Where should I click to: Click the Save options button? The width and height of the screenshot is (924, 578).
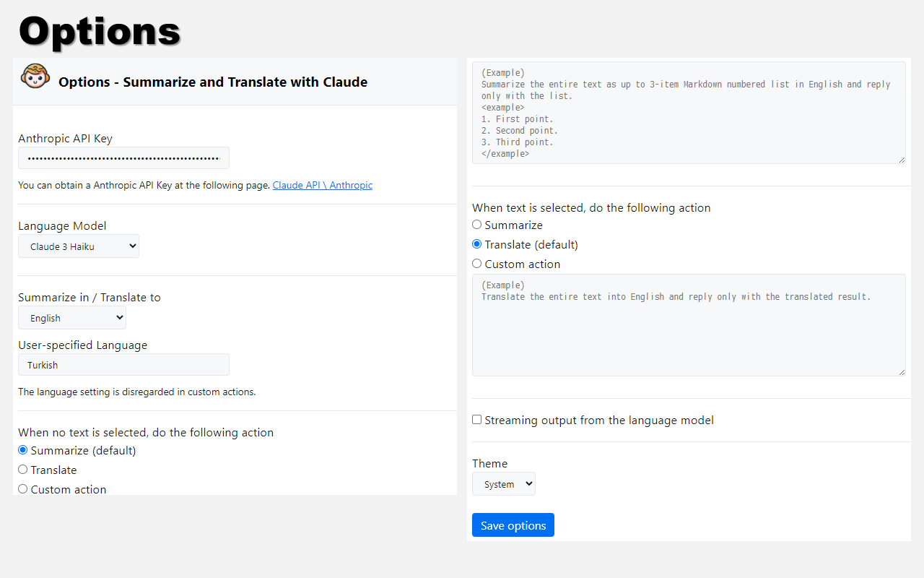[x=513, y=525]
